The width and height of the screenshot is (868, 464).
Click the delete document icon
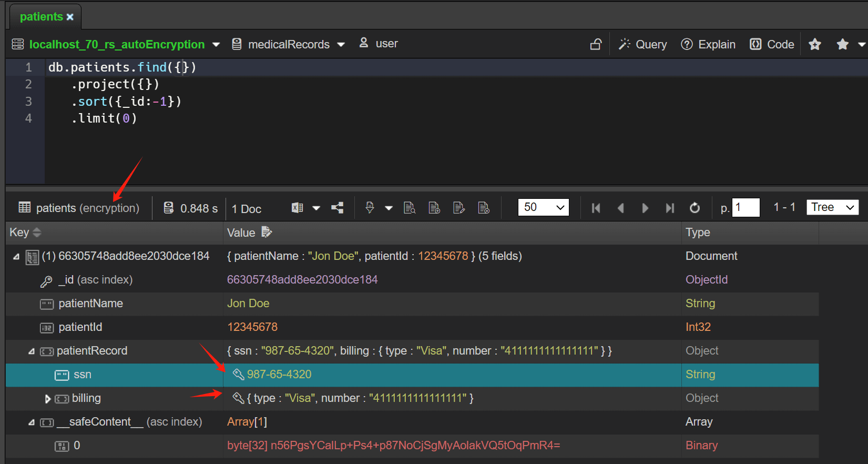pyautogui.click(x=484, y=208)
